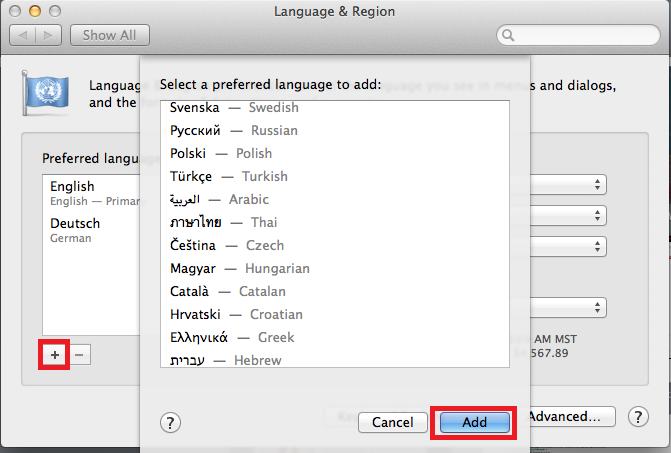Click the United Nations flag icon

click(x=42, y=95)
